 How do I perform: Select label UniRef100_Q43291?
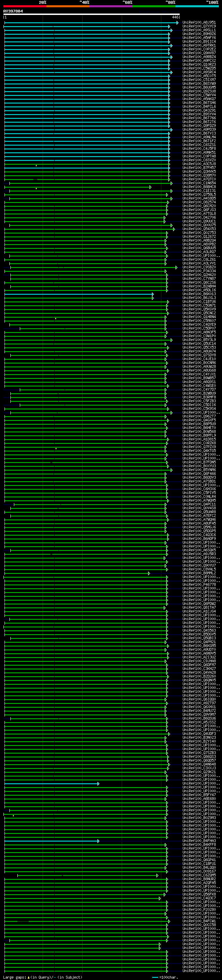pyautogui.click(x=199, y=110)
